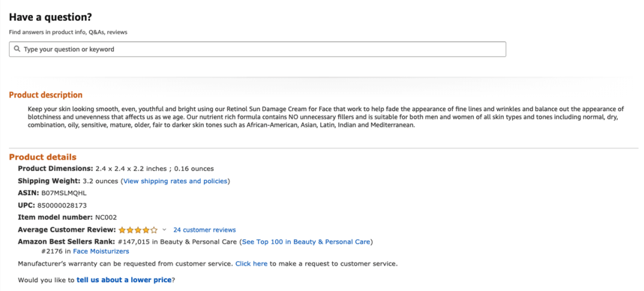Click the Retinol Sun Damage Cream description paragraph
644x291 pixels.
(x=326, y=117)
